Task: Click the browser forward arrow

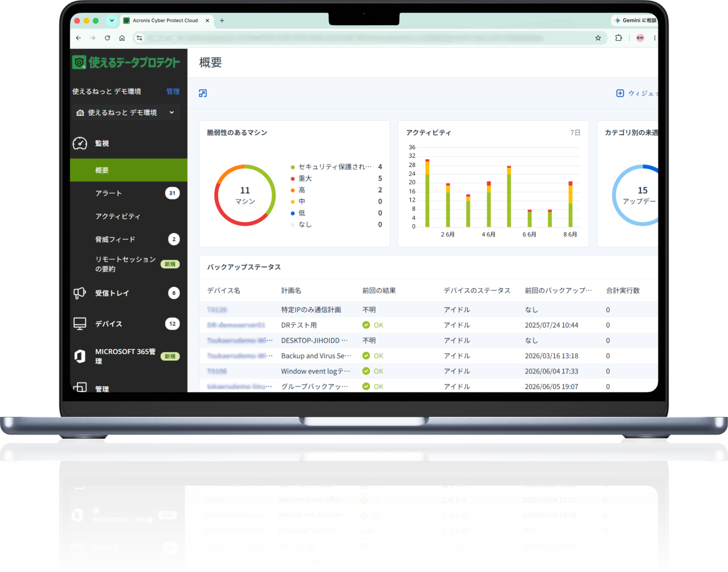Action: (93, 38)
